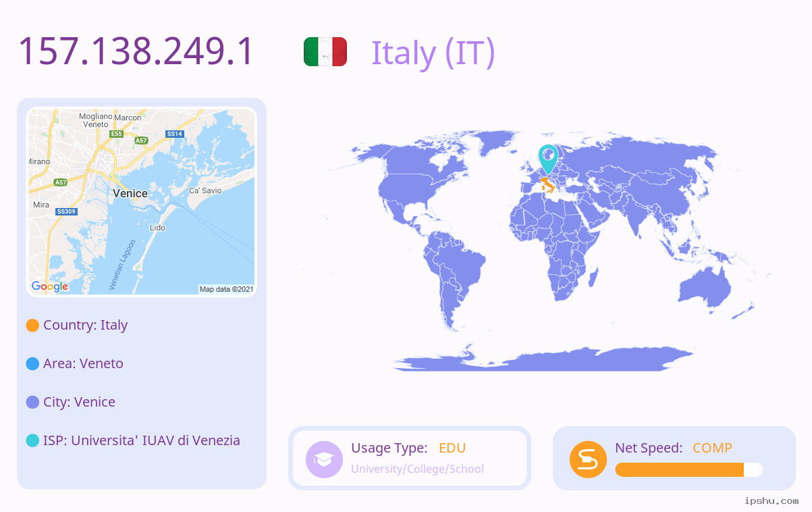This screenshot has height=512, width=812.
Task: Click the teal location pin on world map
Action: (x=548, y=159)
